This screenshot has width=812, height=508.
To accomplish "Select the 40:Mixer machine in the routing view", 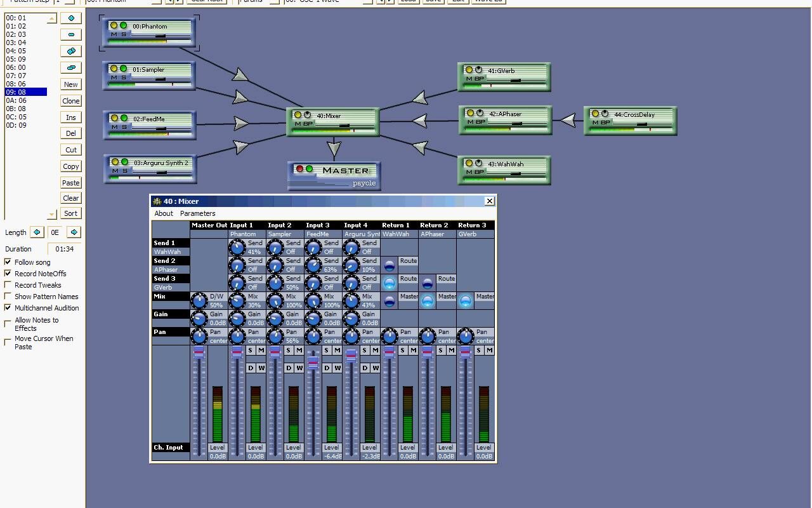I will 333,122.
